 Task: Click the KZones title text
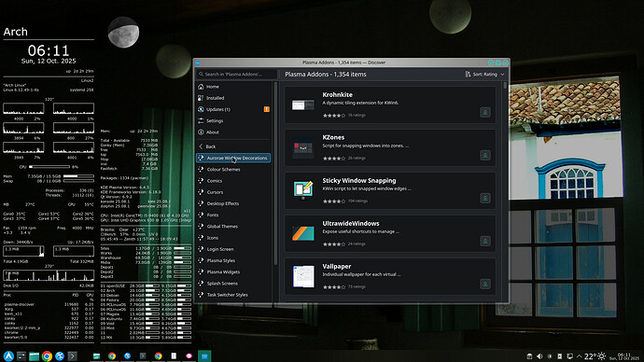point(333,137)
